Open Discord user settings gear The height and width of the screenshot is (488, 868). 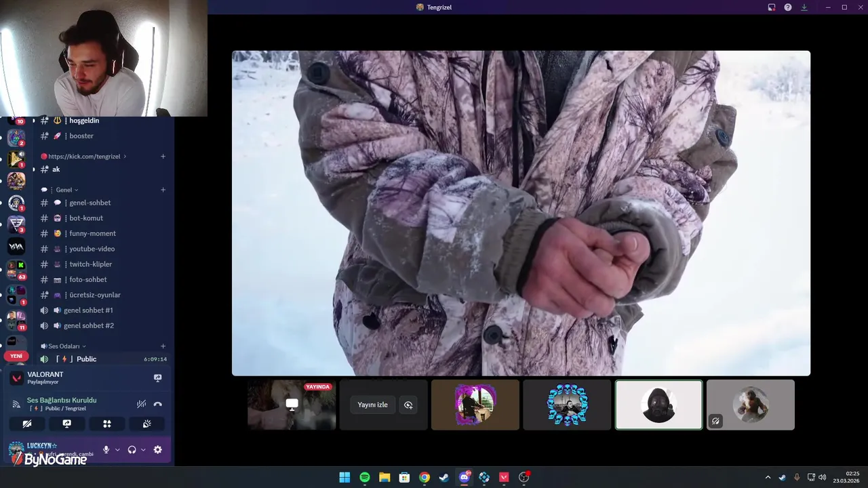[158, 449]
